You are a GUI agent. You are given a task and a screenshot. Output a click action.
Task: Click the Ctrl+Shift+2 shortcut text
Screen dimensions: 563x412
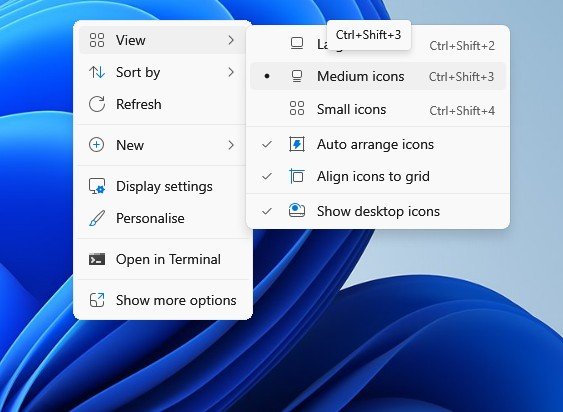[x=462, y=46]
